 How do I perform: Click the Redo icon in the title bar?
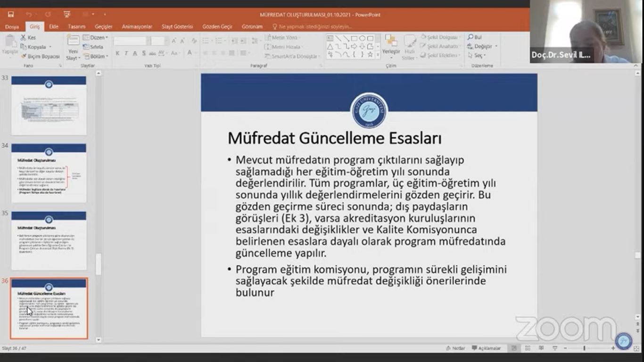pos(48,15)
